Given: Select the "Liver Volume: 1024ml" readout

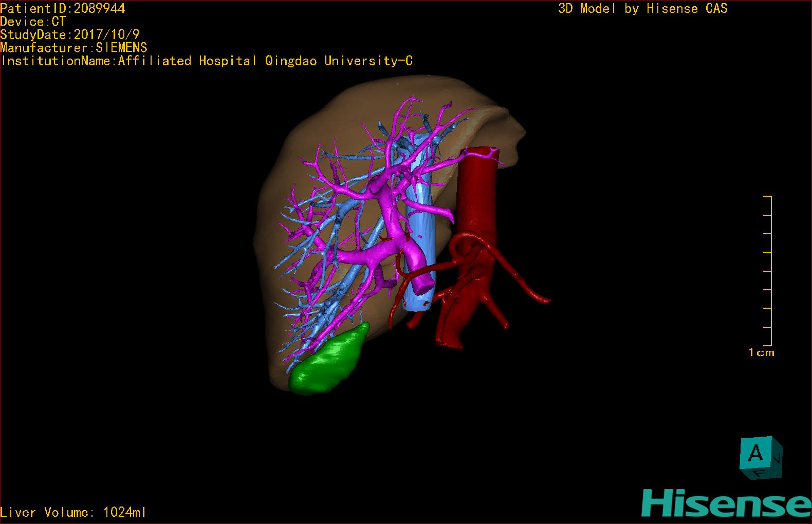Looking at the screenshot, I should [73, 512].
